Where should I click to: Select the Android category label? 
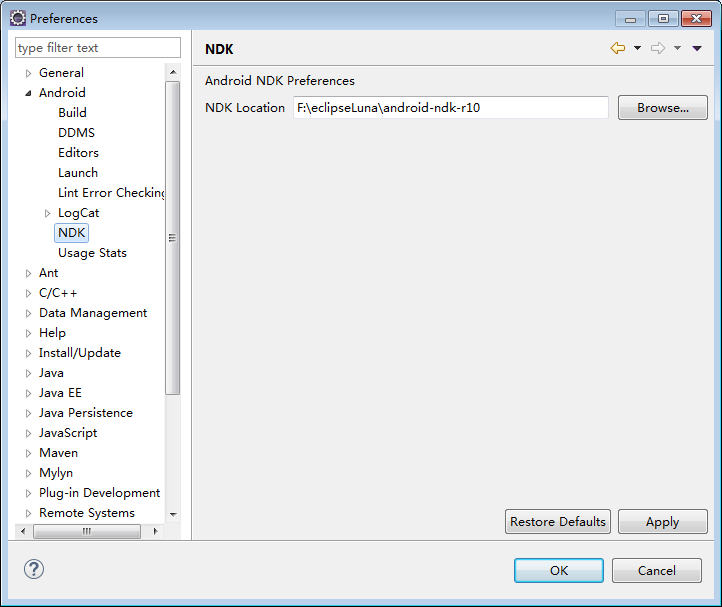click(62, 93)
